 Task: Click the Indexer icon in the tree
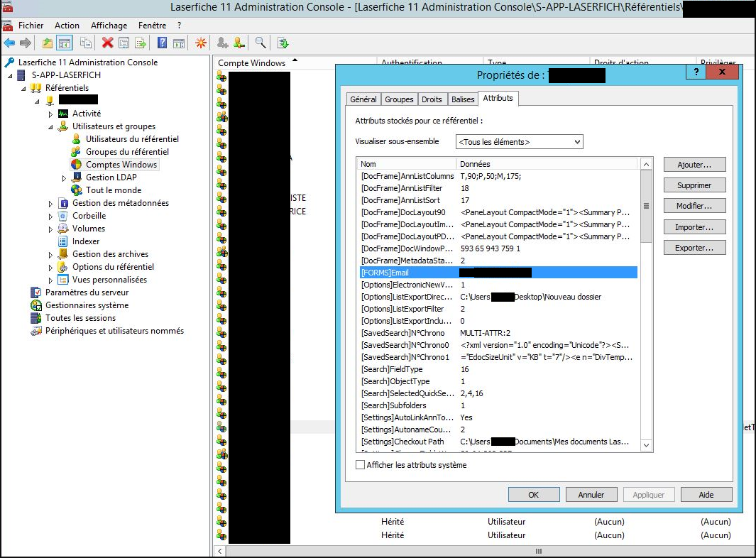[63, 241]
